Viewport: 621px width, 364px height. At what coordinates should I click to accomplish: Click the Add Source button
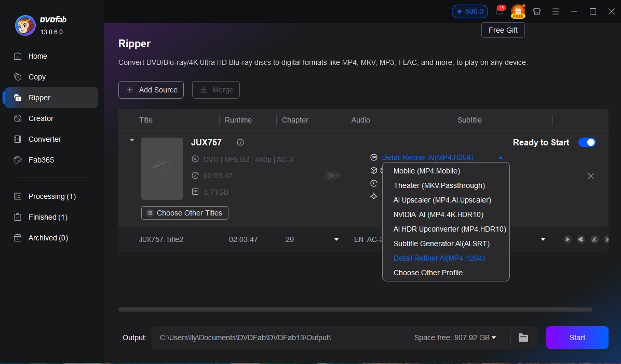151,90
